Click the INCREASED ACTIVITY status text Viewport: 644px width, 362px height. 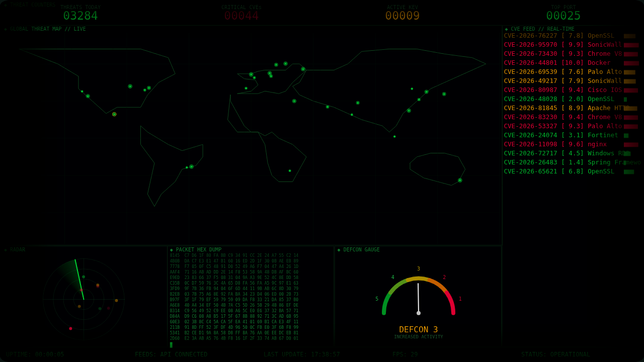pos(419,337)
